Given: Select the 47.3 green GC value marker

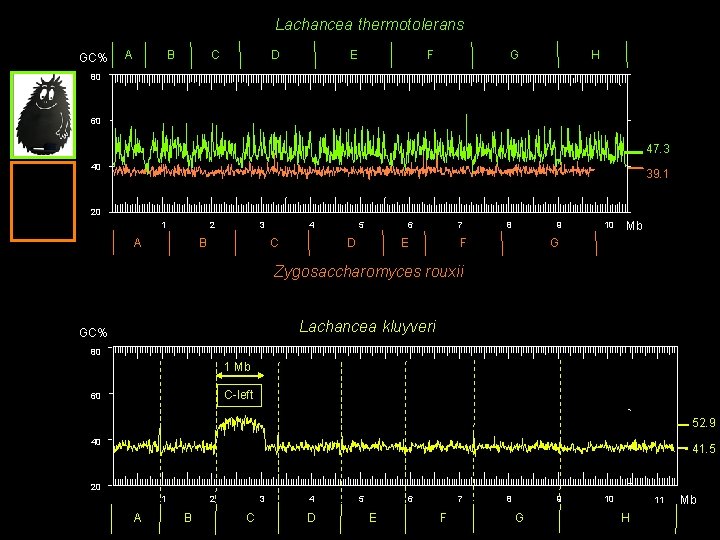Looking at the screenshot, I should (658, 149).
